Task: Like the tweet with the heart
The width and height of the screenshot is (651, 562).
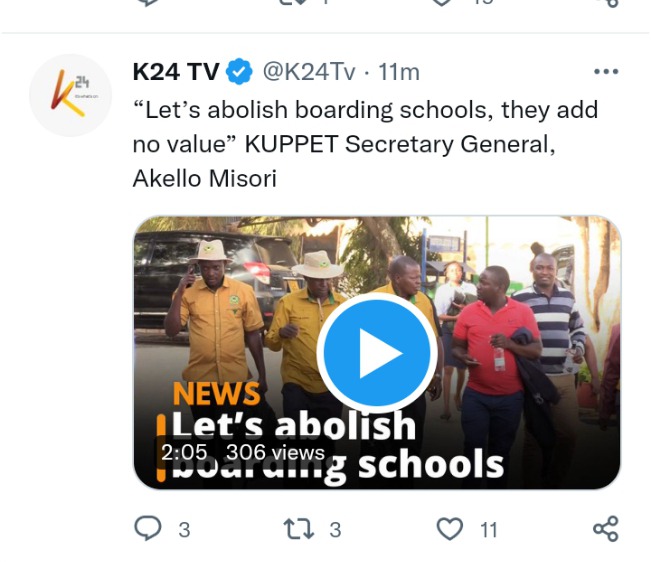Action: [450, 529]
